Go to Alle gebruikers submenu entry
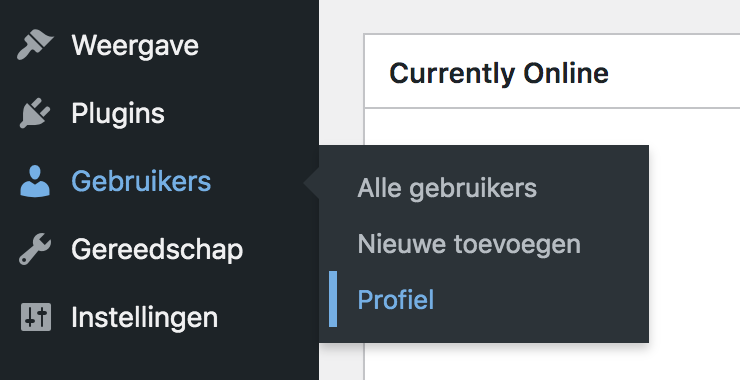This screenshot has width=740, height=380. coord(447,188)
